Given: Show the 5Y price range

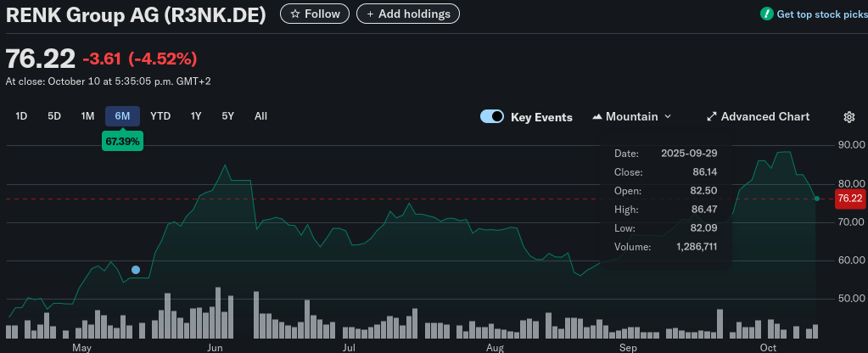Looking at the screenshot, I should click(x=227, y=116).
